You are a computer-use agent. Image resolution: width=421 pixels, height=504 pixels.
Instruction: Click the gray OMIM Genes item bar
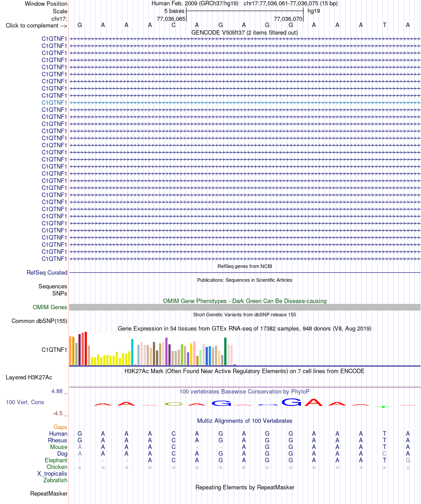pos(245,307)
